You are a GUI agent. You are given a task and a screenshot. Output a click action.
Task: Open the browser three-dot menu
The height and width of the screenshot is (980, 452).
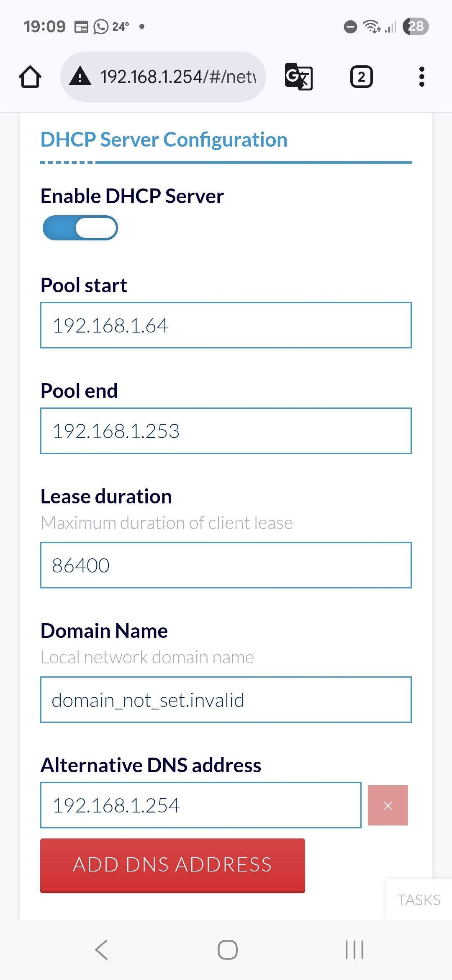coord(421,77)
